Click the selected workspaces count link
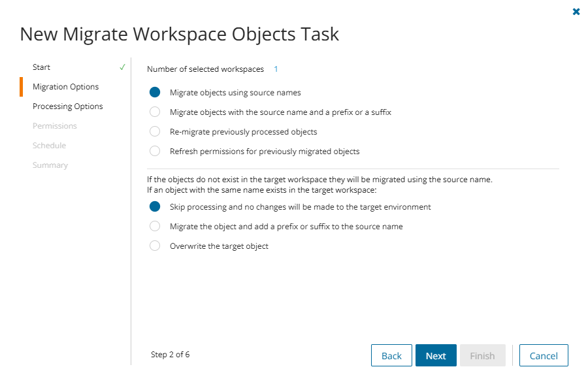The image size is (588, 386). pyautogui.click(x=276, y=69)
